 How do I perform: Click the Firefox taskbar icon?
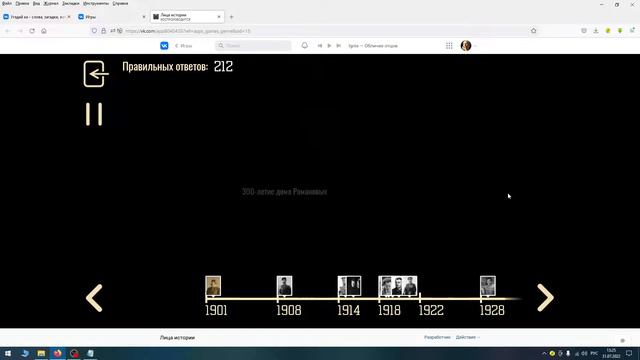(58, 353)
